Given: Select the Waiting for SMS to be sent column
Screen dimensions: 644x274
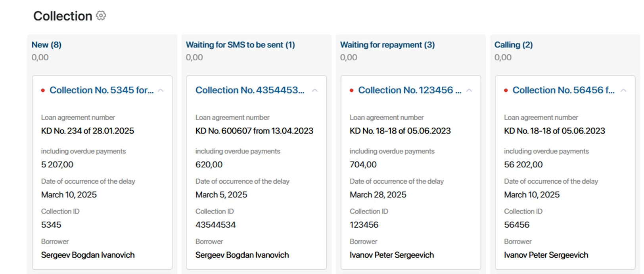Looking at the screenshot, I should pyautogui.click(x=240, y=45).
